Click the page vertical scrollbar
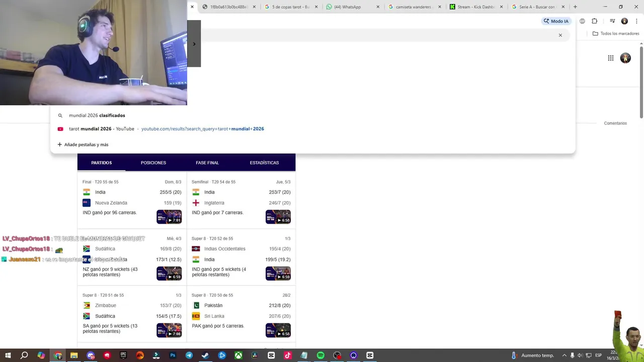The height and width of the screenshot is (362, 644). click(x=641, y=83)
